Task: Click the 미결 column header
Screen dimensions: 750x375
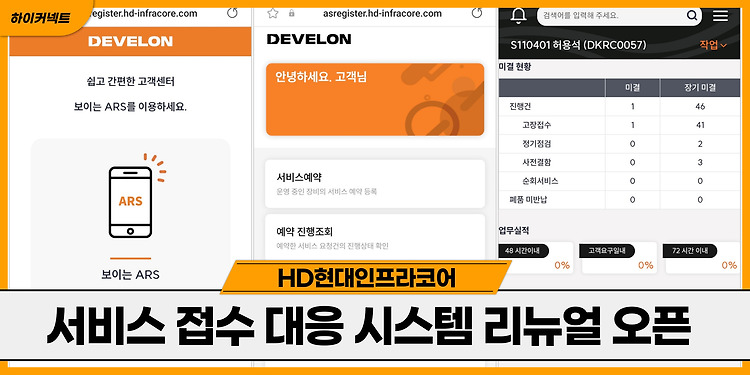Action: point(632,88)
